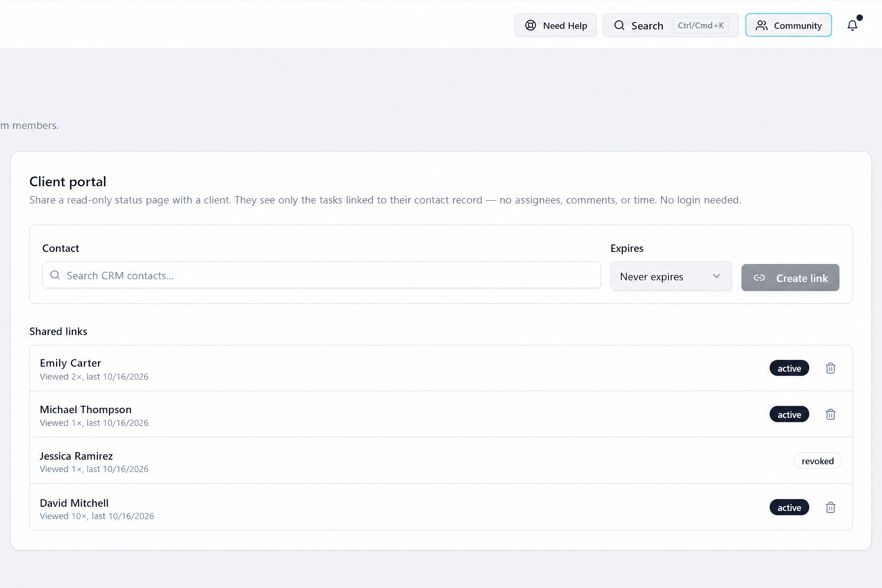Select the David Mitchell name
Viewport: 882px width, 588px height.
[74, 503]
